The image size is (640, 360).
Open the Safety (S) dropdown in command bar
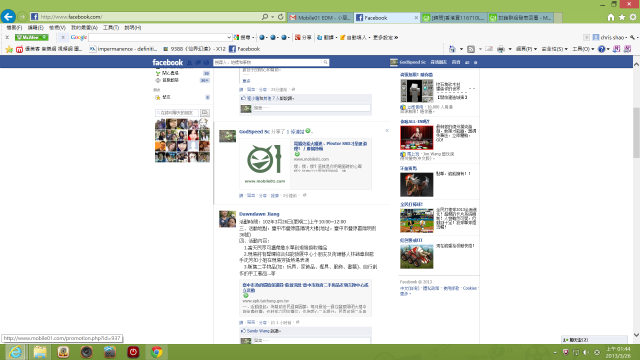554,49
